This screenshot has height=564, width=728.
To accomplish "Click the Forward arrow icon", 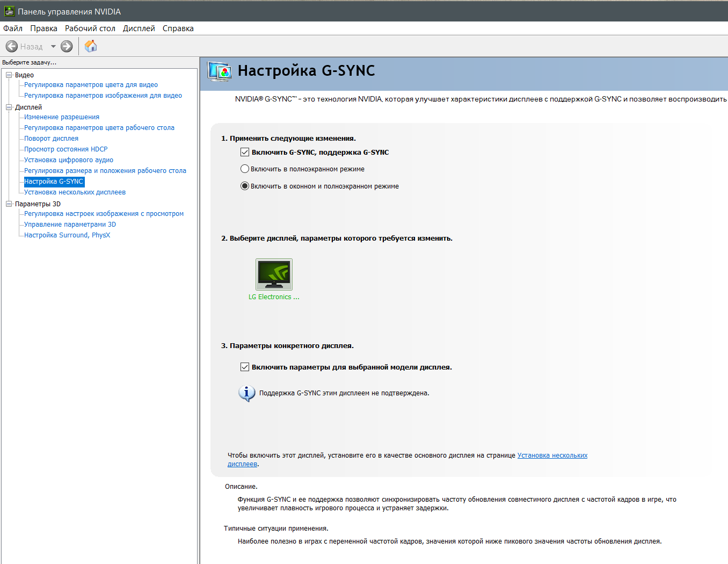I will 67,47.
